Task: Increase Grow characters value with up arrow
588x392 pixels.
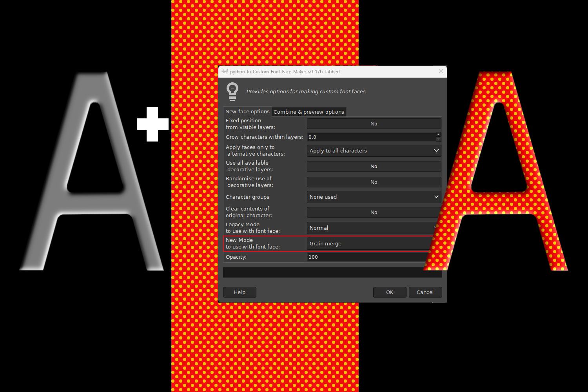Action: 439,135
